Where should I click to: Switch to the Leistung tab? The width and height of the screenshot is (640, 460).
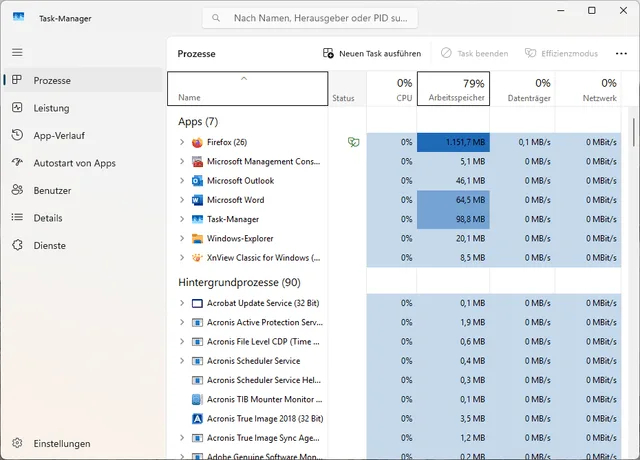[51, 108]
